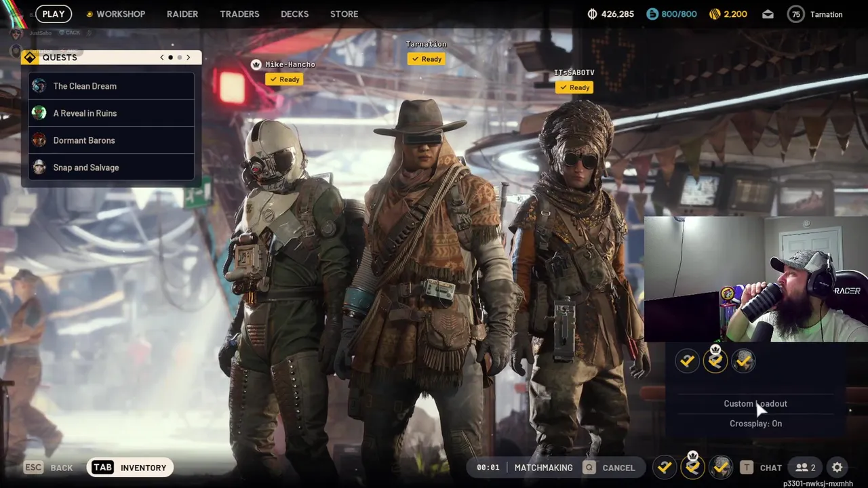The width and height of the screenshot is (868, 488).
Task: Click the coin balance 426,285
Action: pos(617,14)
